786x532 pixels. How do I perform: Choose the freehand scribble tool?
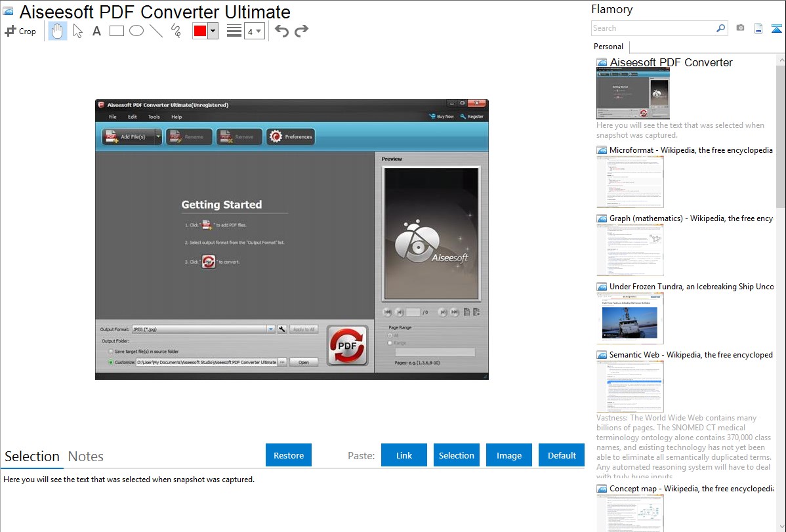click(x=176, y=31)
